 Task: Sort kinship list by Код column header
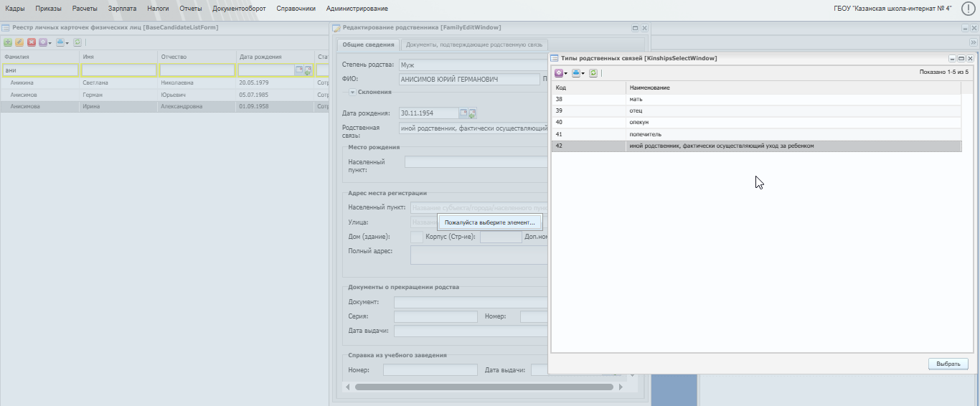tap(588, 88)
